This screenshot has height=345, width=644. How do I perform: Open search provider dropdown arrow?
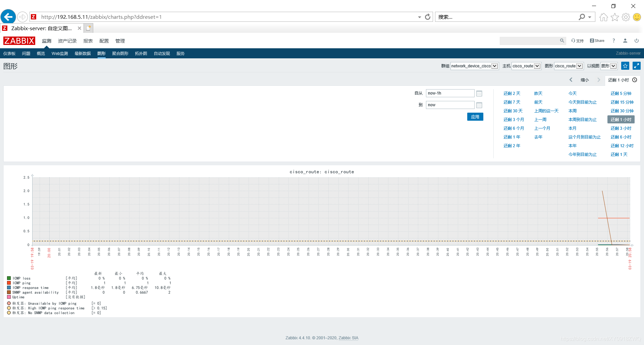point(590,17)
